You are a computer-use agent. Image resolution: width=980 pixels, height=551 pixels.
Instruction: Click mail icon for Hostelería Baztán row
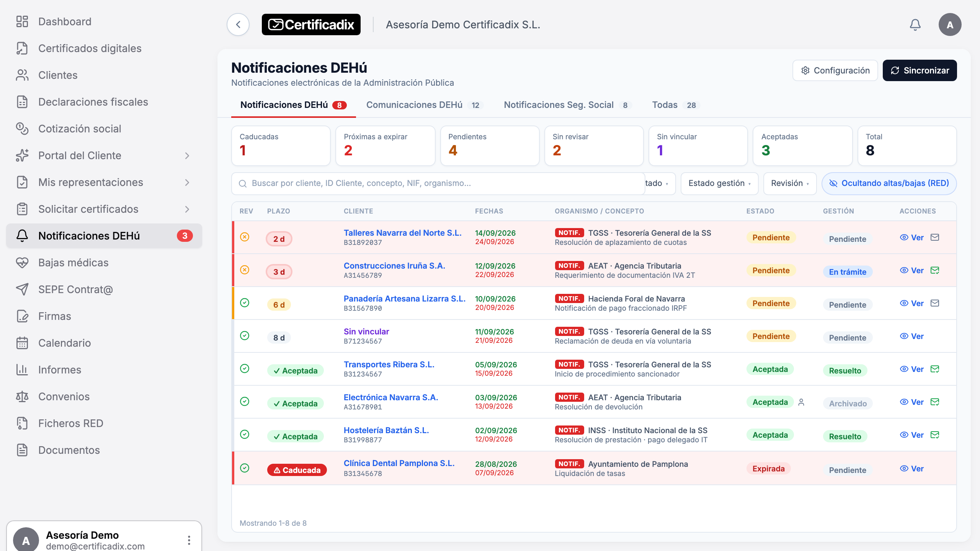click(x=935, y=435)
